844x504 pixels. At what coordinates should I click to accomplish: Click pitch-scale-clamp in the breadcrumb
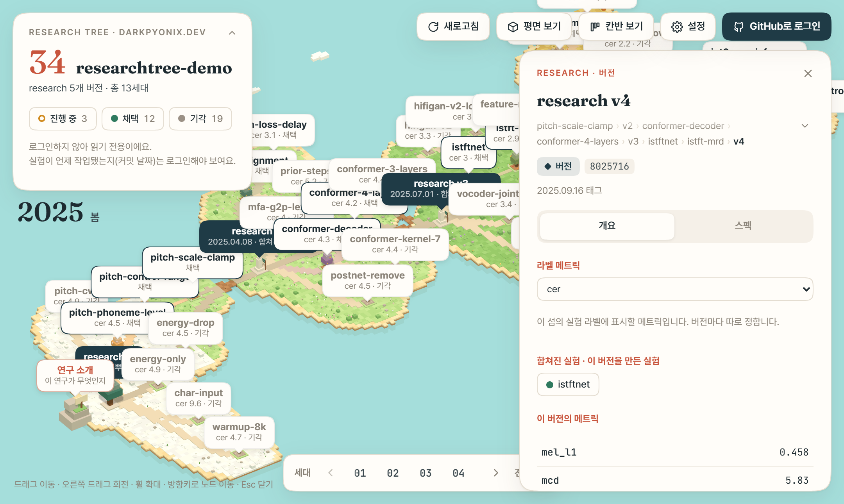pos(574,126)
